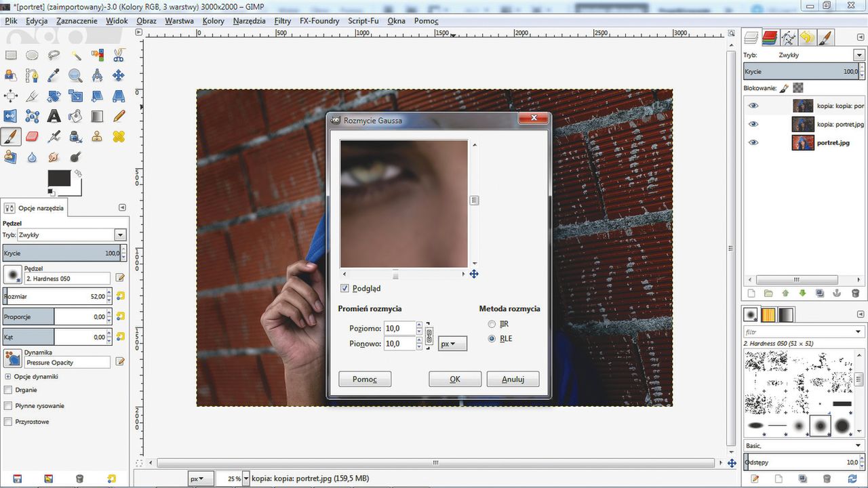
Task: Enable the Przyrostowe checkbox
Action: point(8,422)
